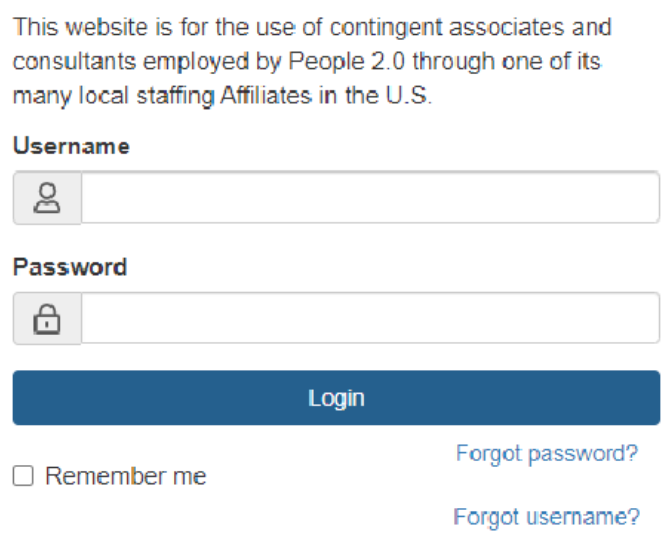Recover password via Forgot password?
The height and width of the screenshot is (540, 670).
coord(546,453)
